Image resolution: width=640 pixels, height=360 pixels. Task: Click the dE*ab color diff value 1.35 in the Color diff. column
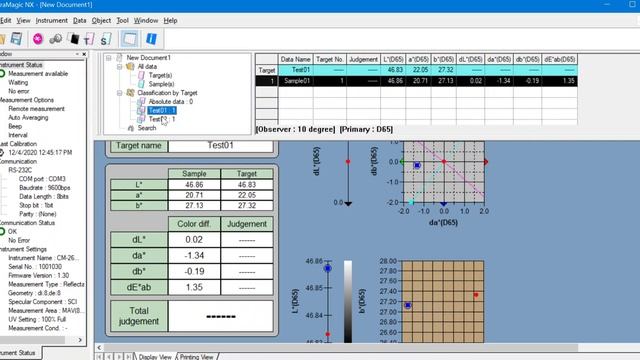point(194,287)
